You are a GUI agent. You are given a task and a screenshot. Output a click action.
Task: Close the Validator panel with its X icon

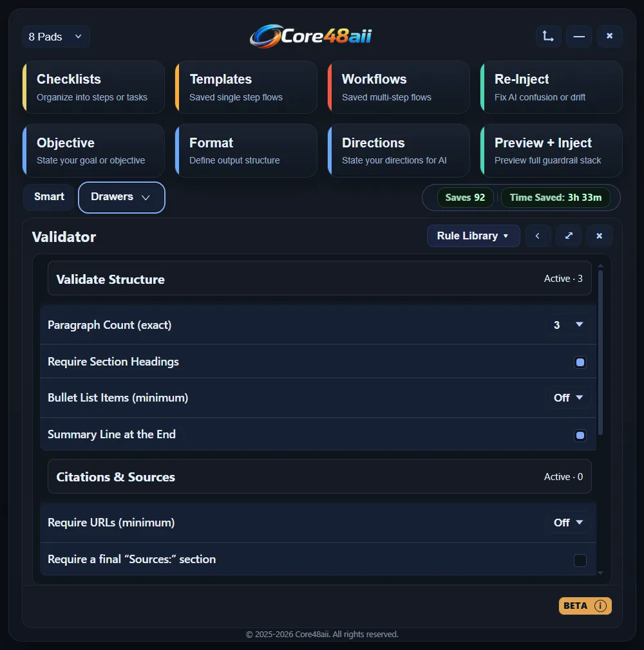pyautogui.click(x=600, y=236)
